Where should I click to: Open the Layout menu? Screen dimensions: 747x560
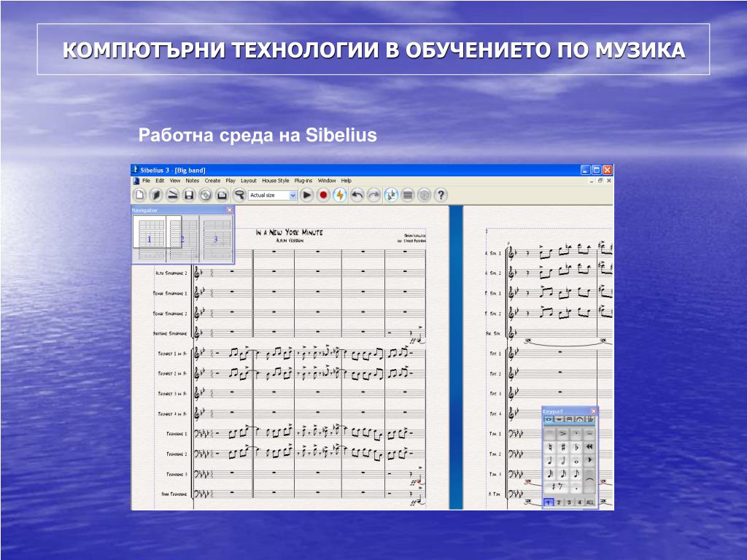249,181
